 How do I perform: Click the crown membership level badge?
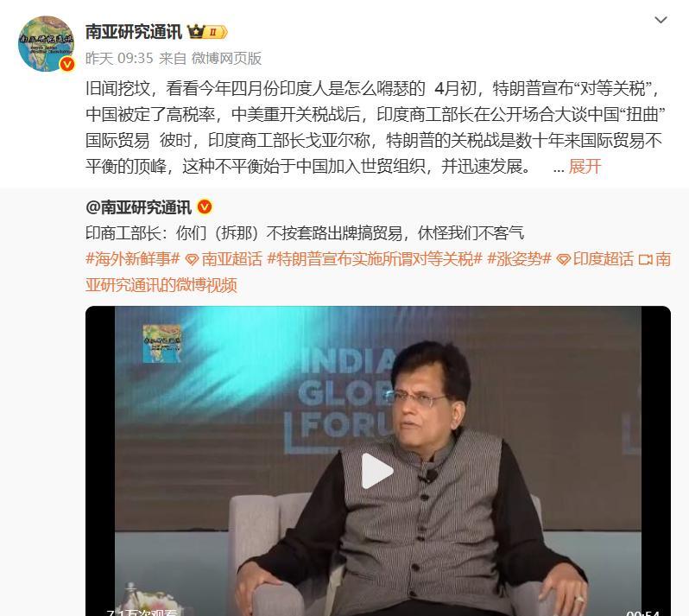[207, 32]
